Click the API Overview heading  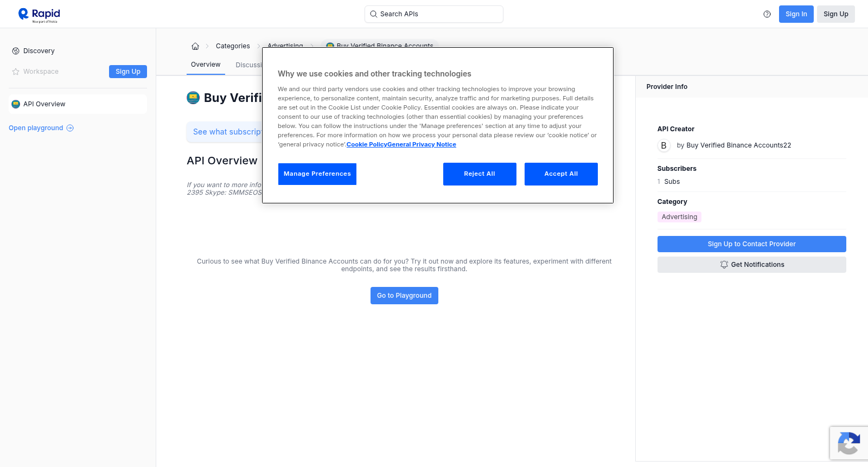point(222,161)
